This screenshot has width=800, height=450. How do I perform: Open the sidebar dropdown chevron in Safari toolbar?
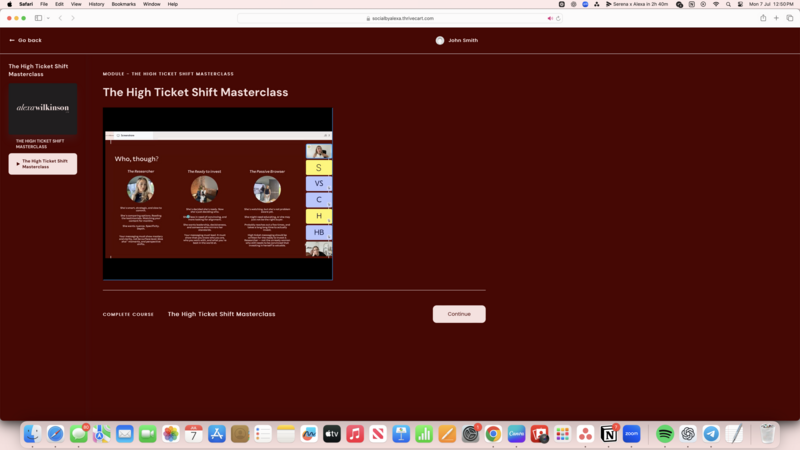(x=48, y=18)
